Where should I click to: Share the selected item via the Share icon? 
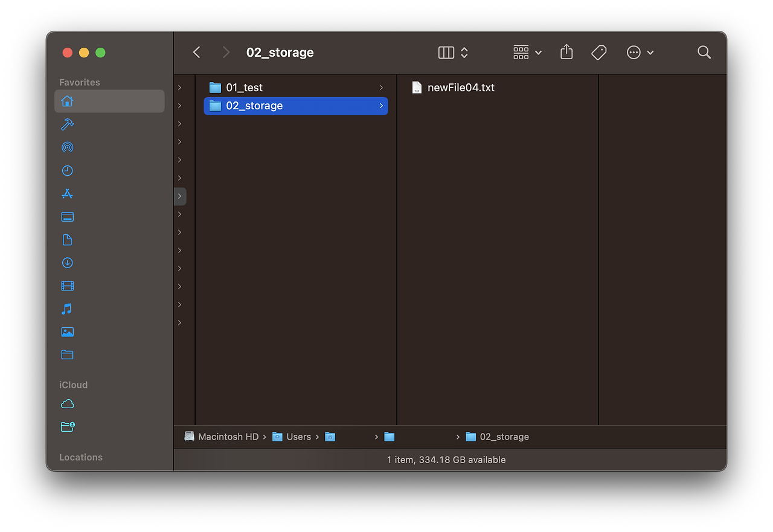566,53
